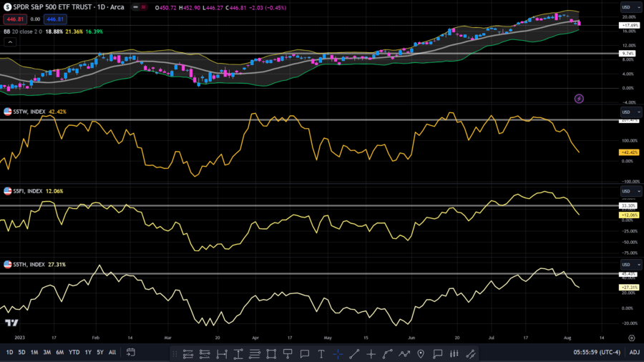Viewport: 644px width, 362px height.
Task: Click the S5TH US flag icon
Action: point(7,264)
